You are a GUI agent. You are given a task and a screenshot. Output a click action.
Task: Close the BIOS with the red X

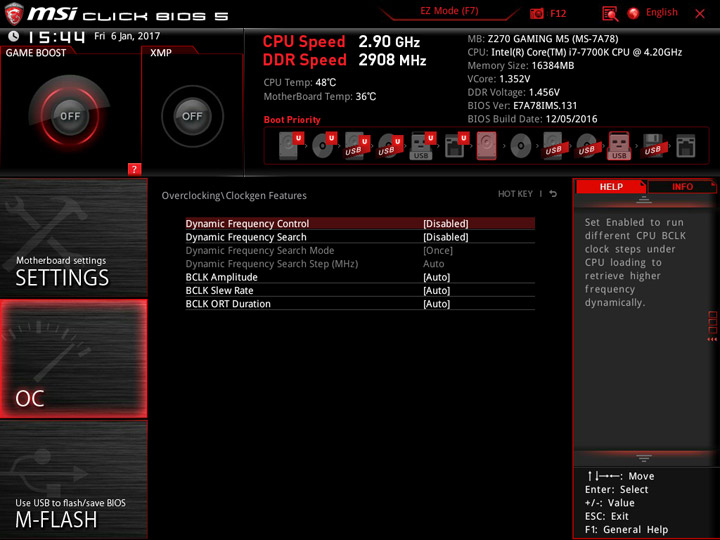pyautogui.click(x=700, y=14)
